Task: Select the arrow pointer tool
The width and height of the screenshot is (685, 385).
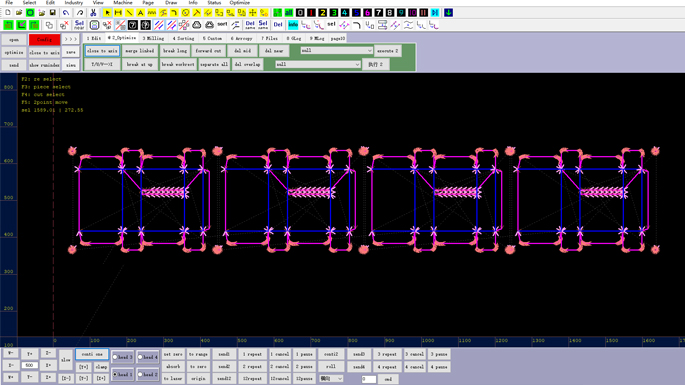Action: click(x=107, y=13)
